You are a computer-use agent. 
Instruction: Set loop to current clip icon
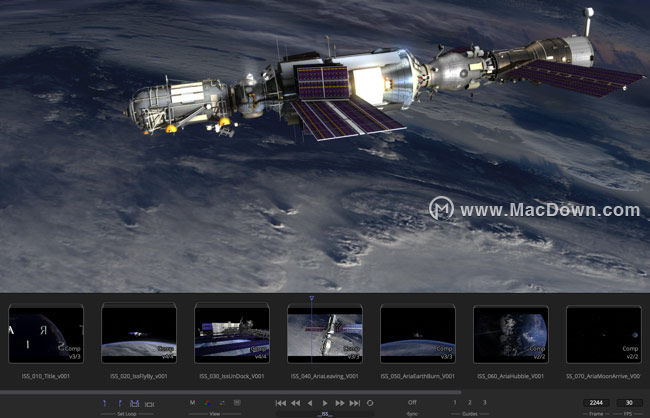pyautogui.click(x=134, y=403)
